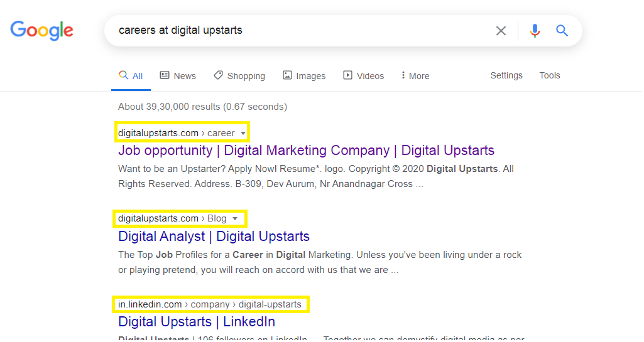Expand dropdown arrow beside digitalupstarts.com › career

243,133
